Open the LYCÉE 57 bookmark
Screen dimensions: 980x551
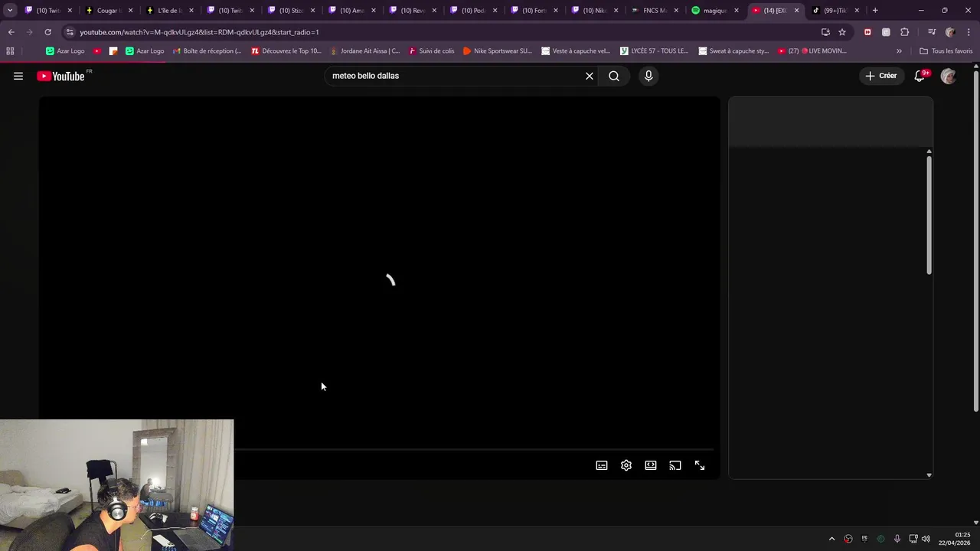click(x=654, y=51)
